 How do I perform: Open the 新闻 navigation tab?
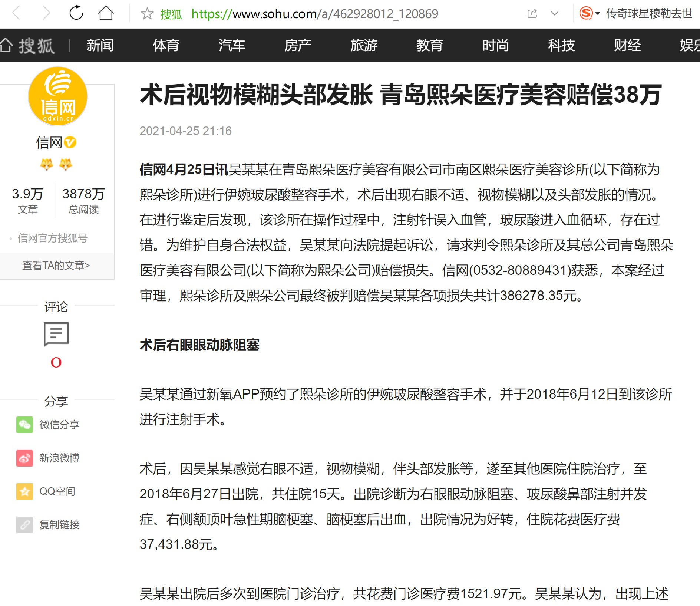pos(100,45)
